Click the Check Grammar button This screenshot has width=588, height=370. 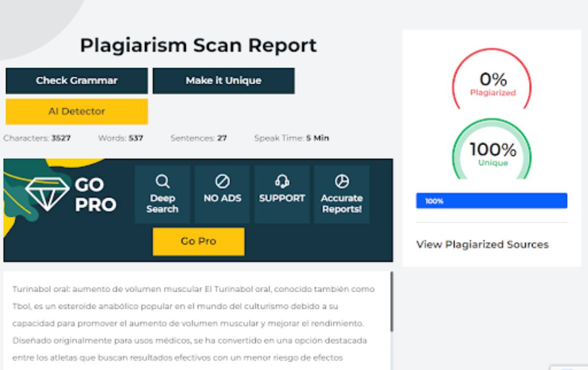click(x=76, y=81)
